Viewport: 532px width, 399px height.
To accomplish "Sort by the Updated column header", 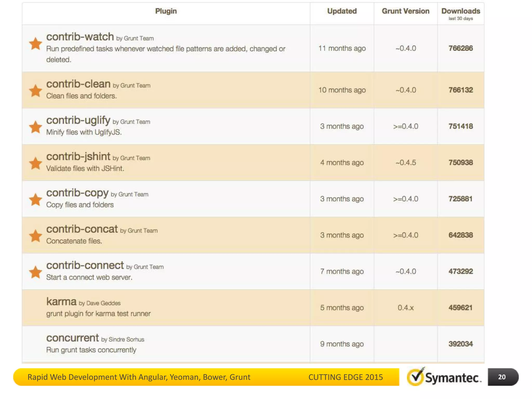I will click(x=342, y=11).
